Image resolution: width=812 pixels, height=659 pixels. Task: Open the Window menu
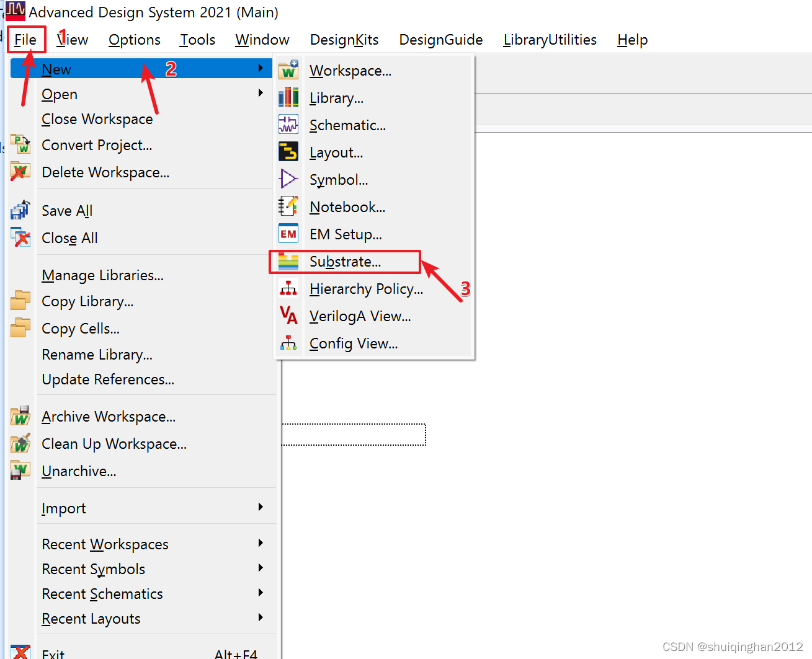[262, 40]
